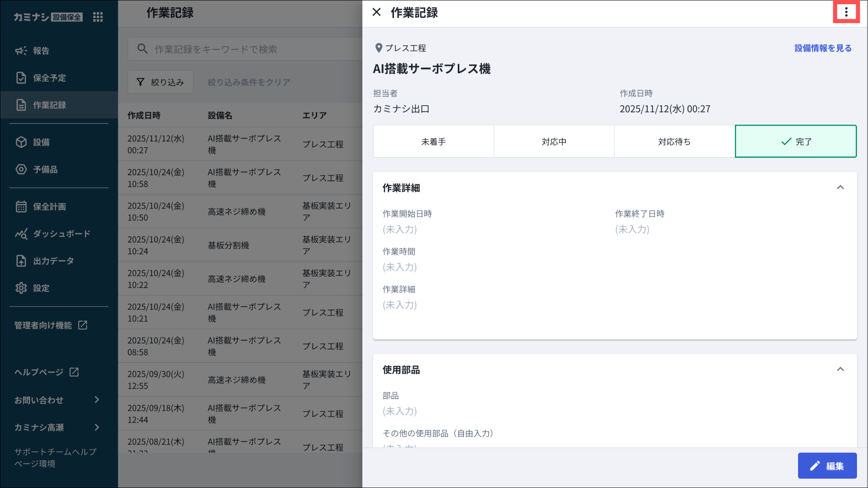Screen dimensions: 868x488
Task: Open 保全予定 from the sidebar
Action: tap(49, 78)
